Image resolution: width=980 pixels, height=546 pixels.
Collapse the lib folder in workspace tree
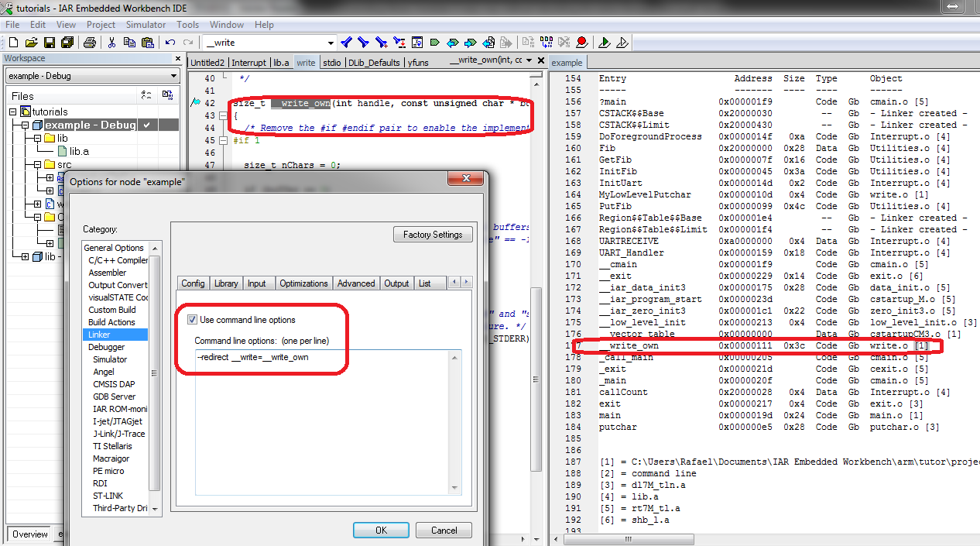pos(38,139)
